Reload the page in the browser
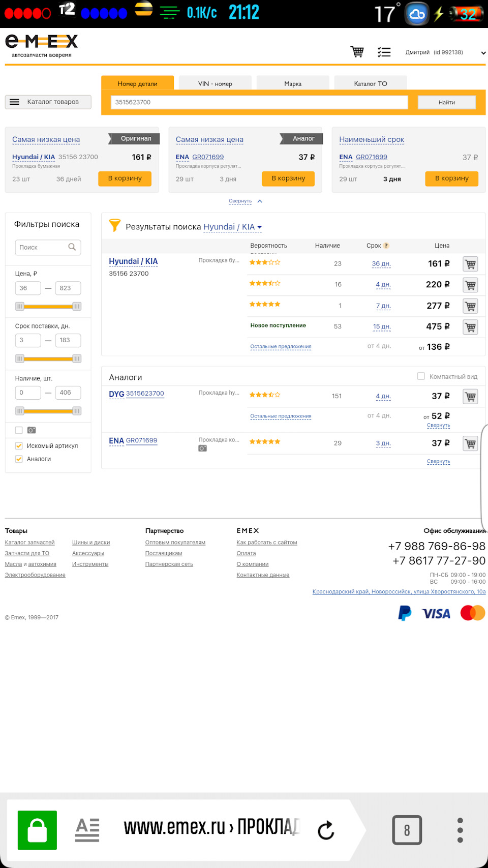The height and width of the screenshot is (868, 488). [x=326, y=830]
